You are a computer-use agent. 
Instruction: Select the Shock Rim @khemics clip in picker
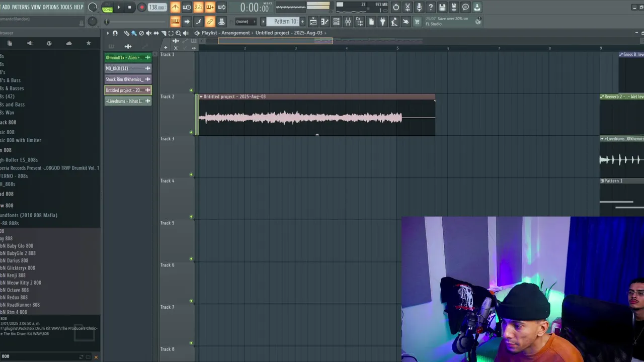tap(128, 79)
